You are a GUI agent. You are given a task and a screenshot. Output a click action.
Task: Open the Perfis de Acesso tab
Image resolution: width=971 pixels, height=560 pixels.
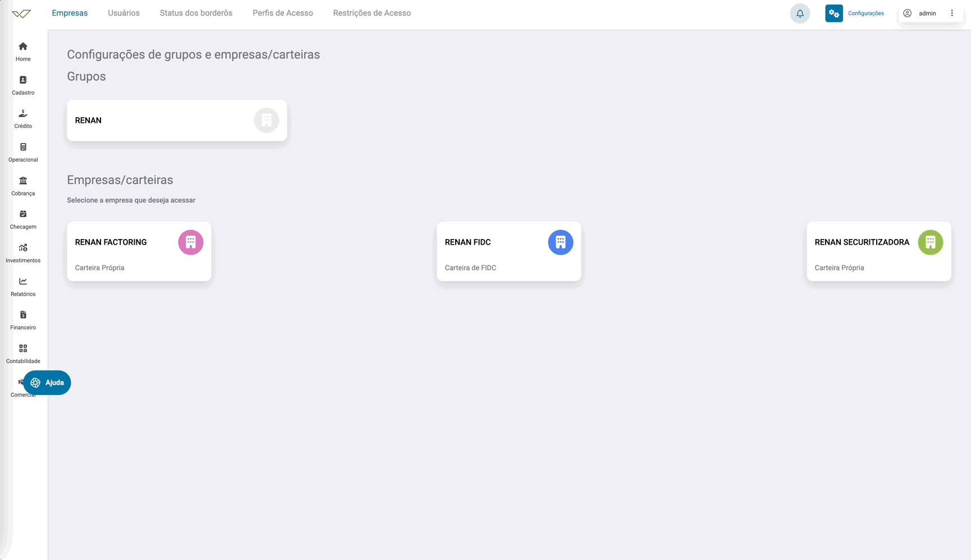(282, 13)
